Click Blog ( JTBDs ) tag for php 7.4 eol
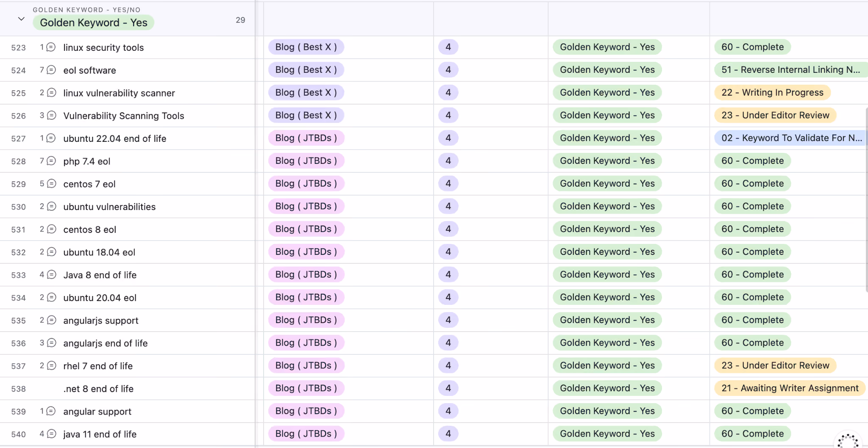The image size is (868, 448). (x=306, y=161)
